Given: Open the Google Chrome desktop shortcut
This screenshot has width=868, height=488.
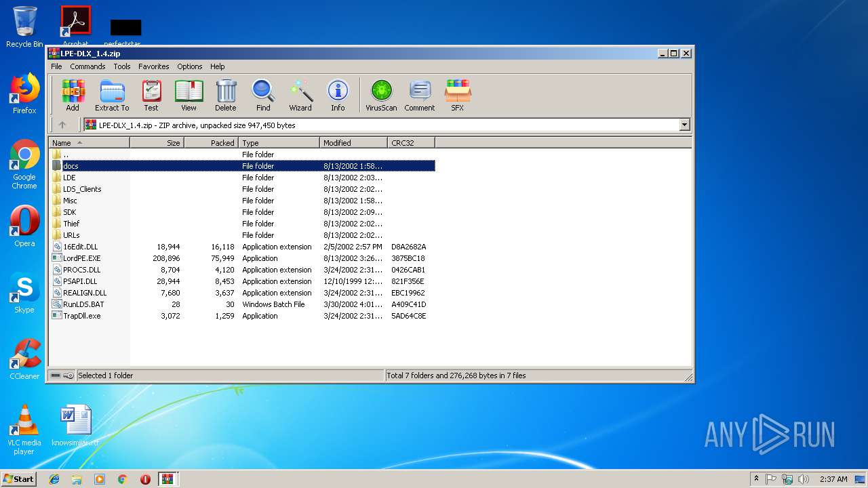Looking at the screenshot, I should coord(24,165).
